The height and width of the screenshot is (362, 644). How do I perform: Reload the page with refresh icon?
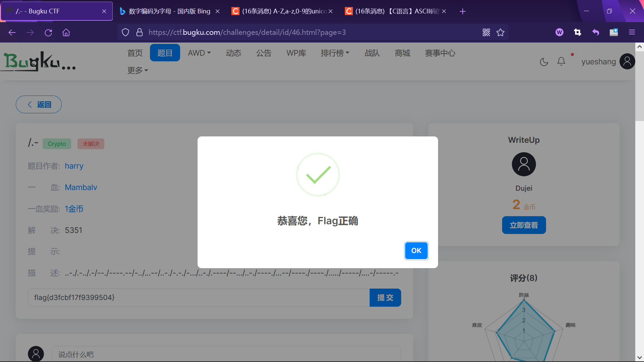pos(48,33)
